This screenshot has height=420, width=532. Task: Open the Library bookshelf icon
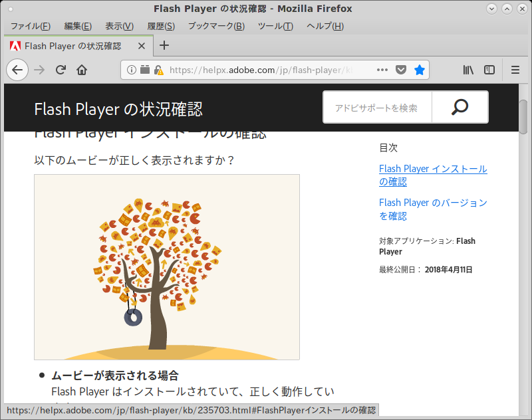pos(468,70)
